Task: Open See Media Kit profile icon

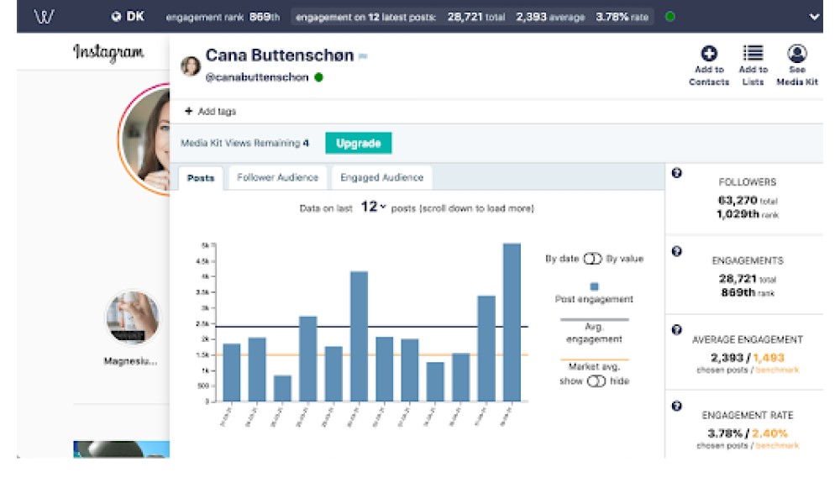Action: pyautogui.click(x=797, y=53)
